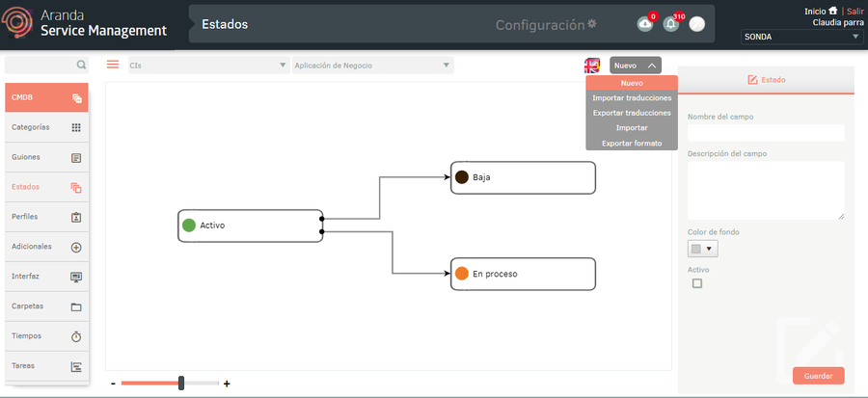Click the Guardar button
This screenshot has height=398, width=868.
(818, 376)
